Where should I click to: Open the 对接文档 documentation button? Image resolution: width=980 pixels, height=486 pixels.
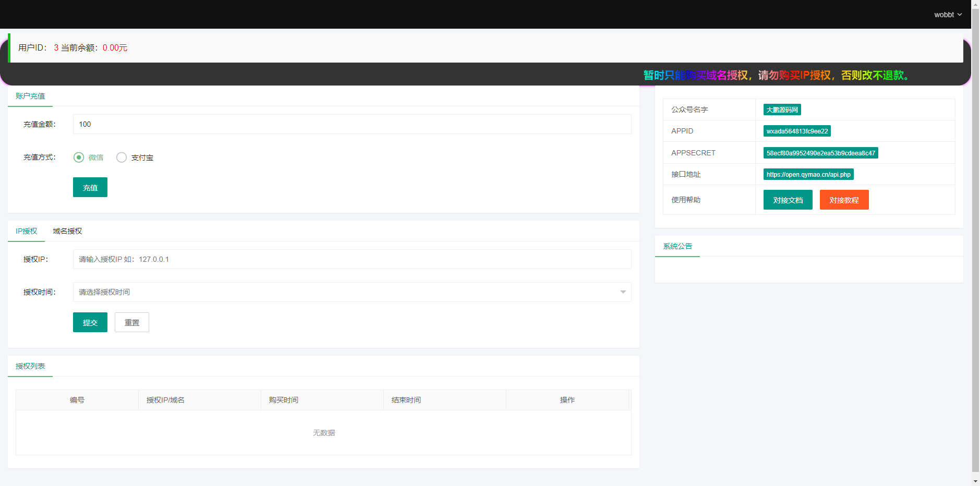(788, 200)
